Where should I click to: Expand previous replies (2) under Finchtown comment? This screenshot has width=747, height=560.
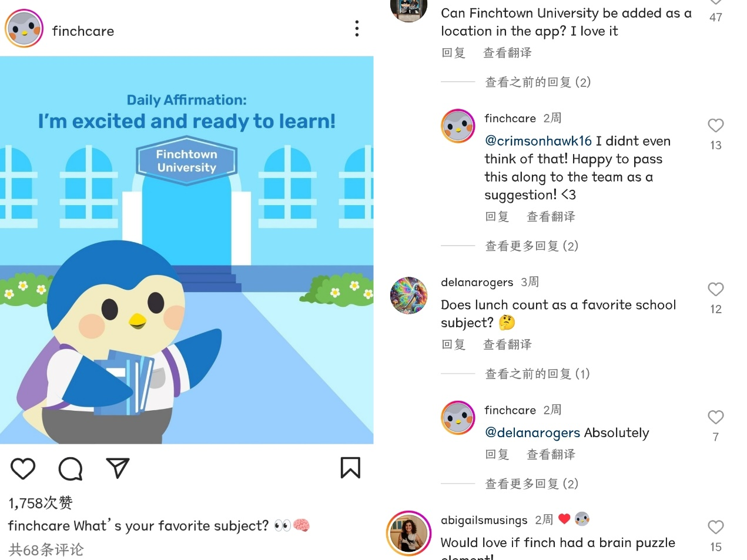click(538, 82)
